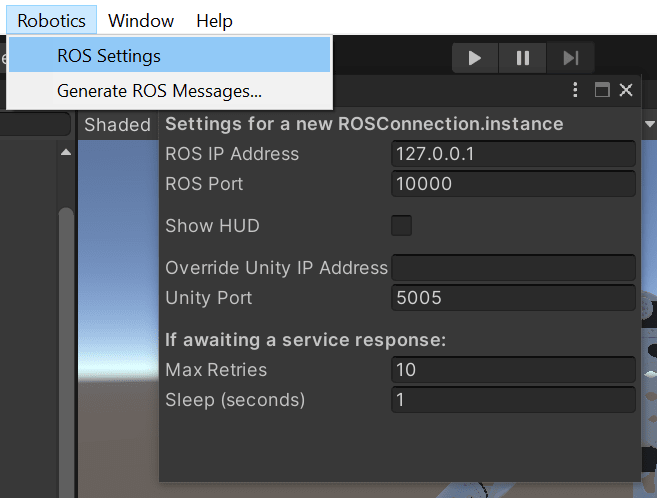Click 'Settings for a new ROSConnection.instance' heading

pyautogui.click(x=364, y=124)
